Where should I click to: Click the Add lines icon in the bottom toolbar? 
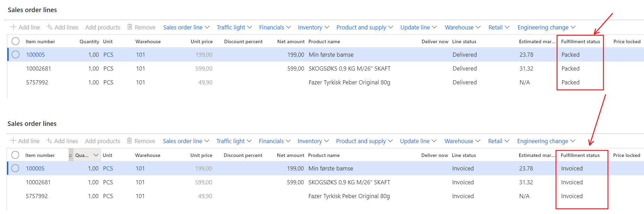coord(49,141)
